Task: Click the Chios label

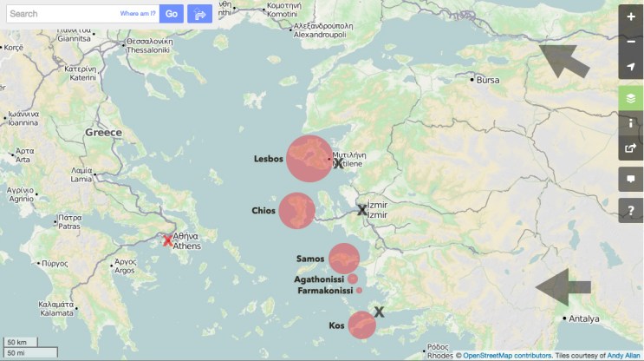Action: [x=263, y=211]
